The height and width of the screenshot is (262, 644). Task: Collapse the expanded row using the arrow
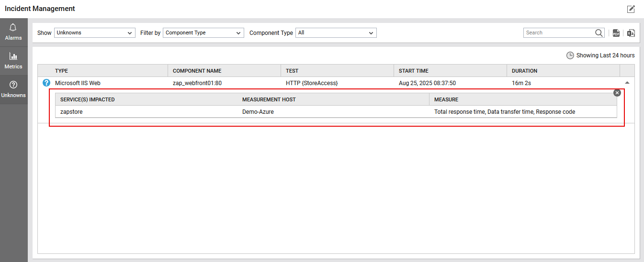627,83
